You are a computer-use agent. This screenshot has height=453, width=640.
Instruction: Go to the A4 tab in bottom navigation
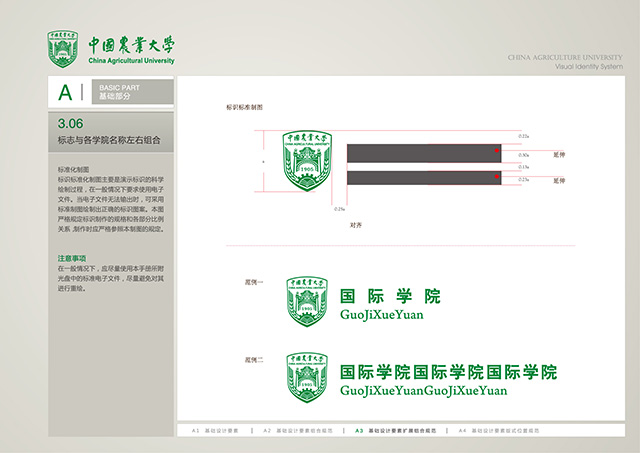490,430
